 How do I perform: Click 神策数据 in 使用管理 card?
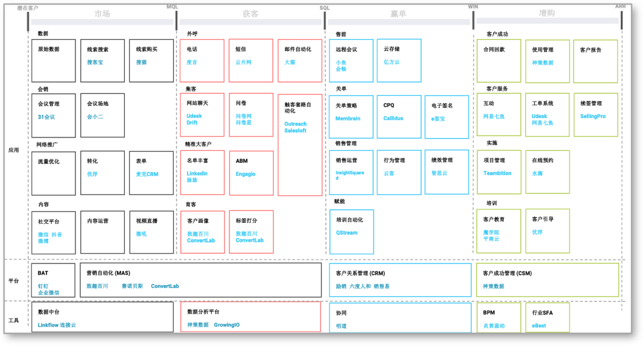point(542,63)
